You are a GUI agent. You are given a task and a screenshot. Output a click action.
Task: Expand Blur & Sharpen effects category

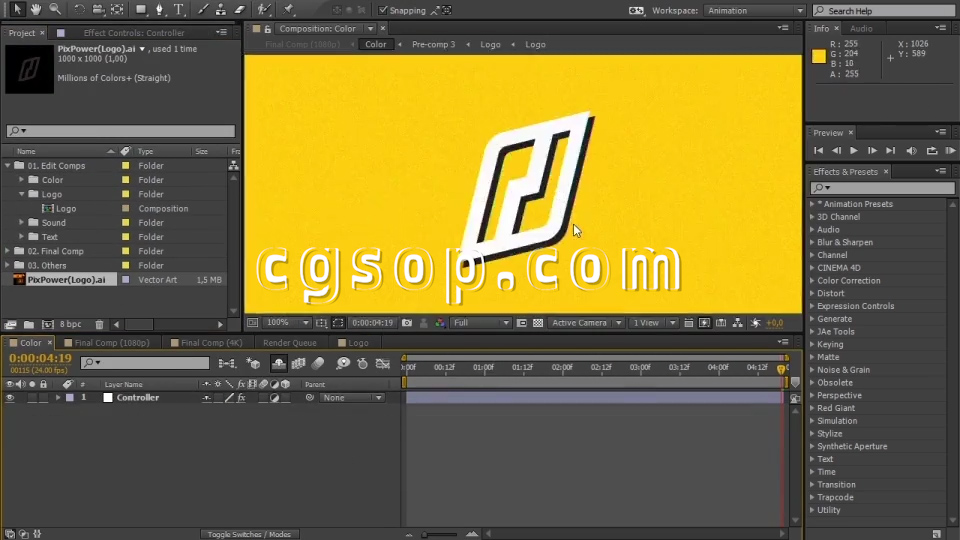[x=812, y=242]
